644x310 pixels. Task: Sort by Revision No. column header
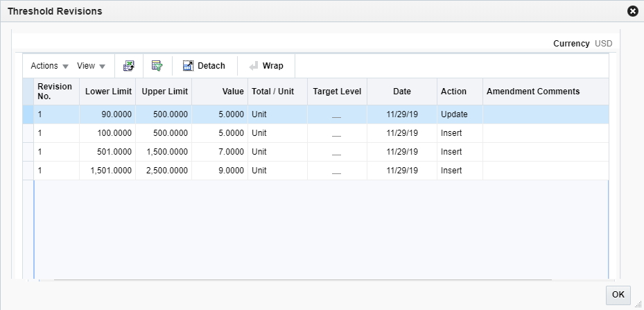(x=56, y=92)
